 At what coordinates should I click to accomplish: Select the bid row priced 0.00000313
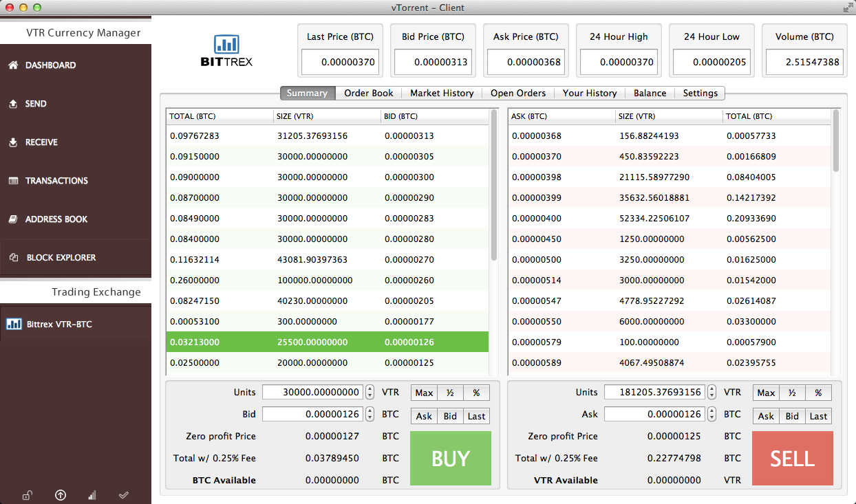328,136
